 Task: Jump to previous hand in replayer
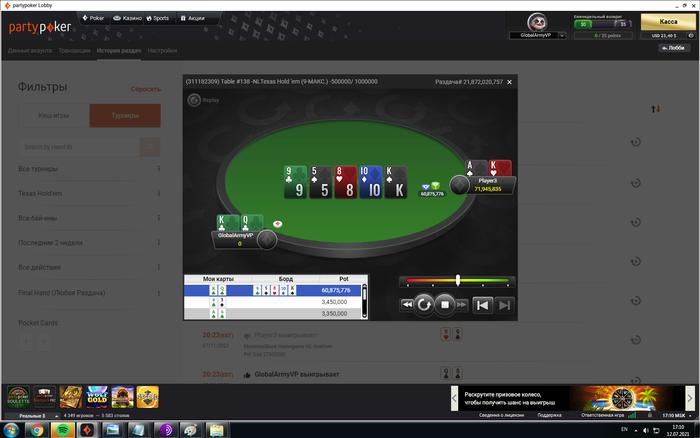482,305
